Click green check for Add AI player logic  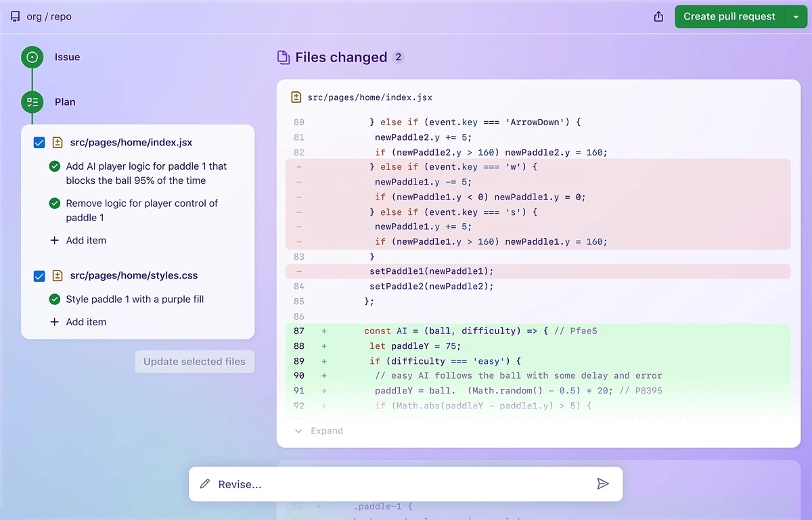pos(55,166)
